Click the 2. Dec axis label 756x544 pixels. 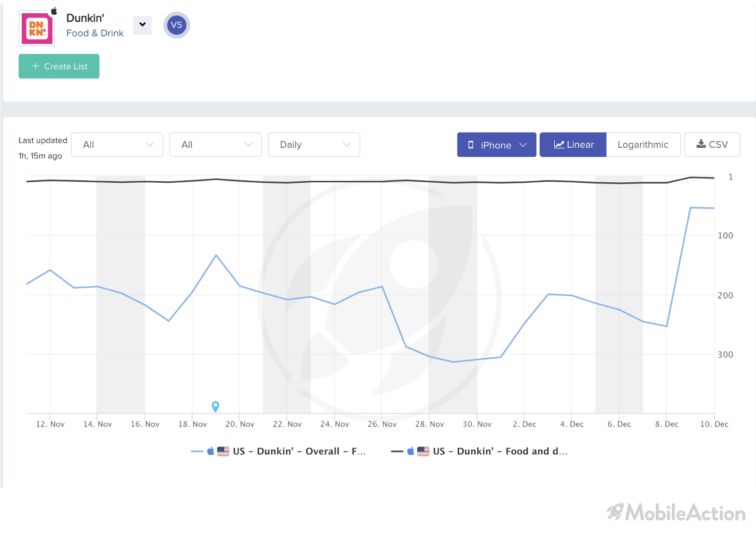coord(524,424)
